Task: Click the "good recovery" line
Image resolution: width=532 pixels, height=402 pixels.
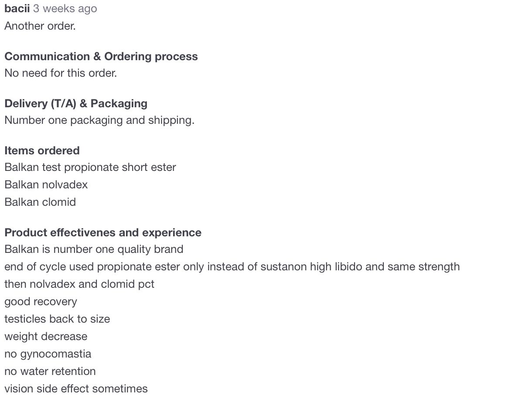Action: pyautogui.click(x=41, y=302)
